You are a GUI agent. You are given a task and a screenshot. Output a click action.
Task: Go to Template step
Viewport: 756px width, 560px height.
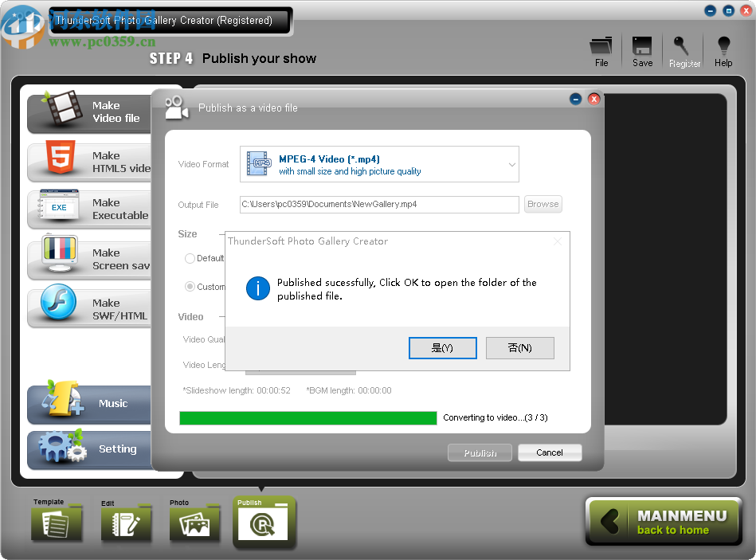(x=57, y=520)
